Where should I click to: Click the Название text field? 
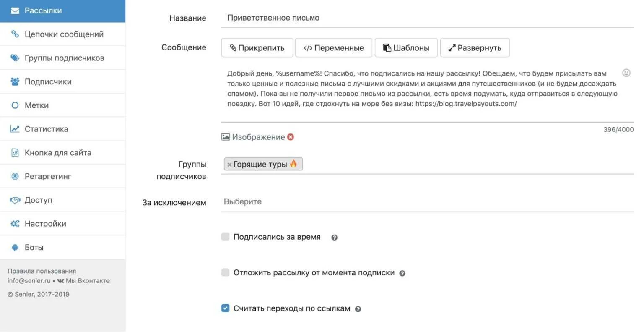(x=427, y=18)
